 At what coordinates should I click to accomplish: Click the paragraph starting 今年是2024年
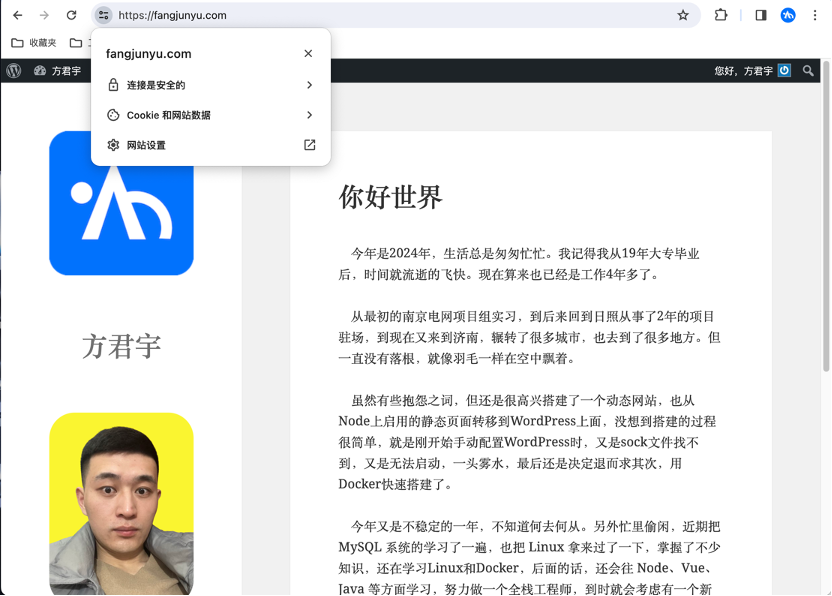point(519,264)
